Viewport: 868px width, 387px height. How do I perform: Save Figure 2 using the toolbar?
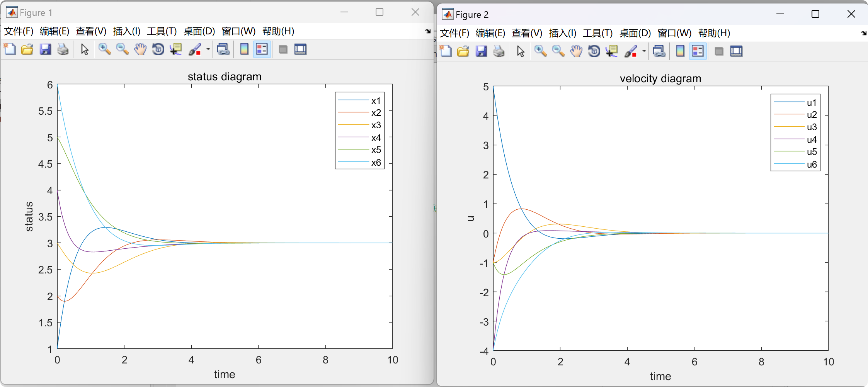coord(481,51)
